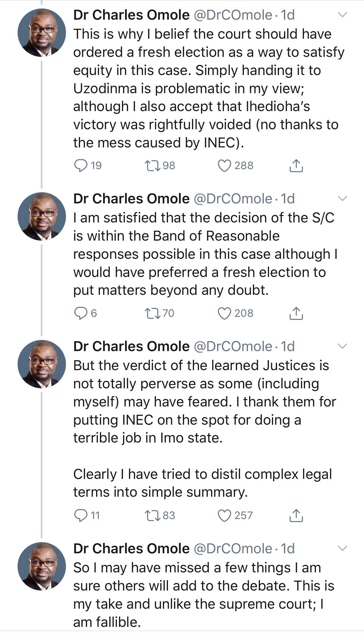View profile photo on first tweet

(x=42, y=33)
